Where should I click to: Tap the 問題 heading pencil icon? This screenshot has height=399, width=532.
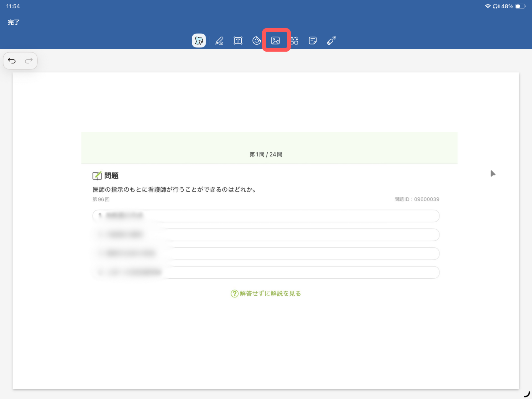tap(97, 176)
